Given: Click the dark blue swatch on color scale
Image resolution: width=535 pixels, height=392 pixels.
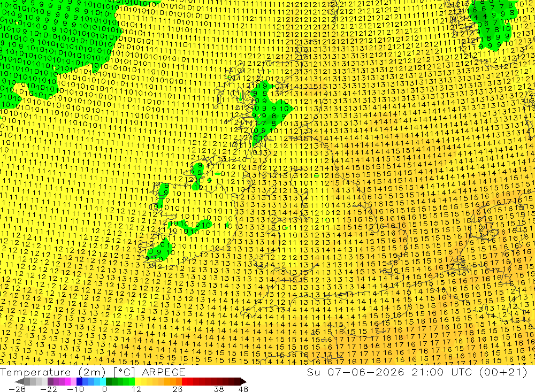Looking at the screenshot, I should pyautogui.click(x=79, y=381).
